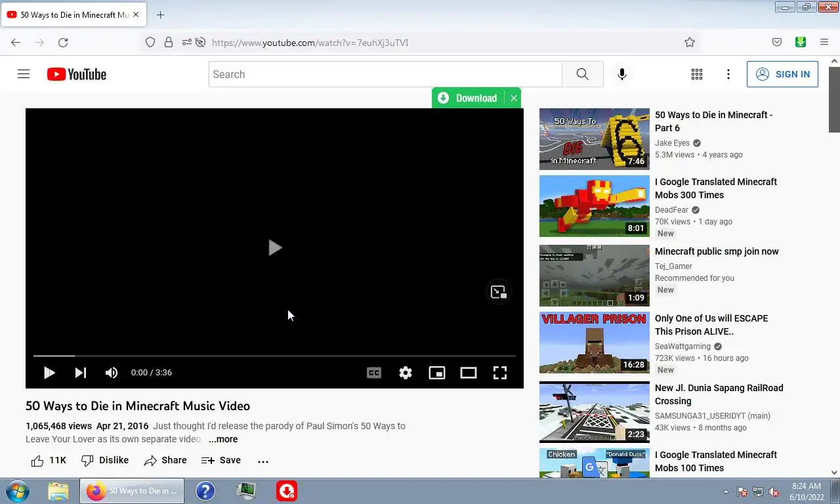
Task: Switch to theater mode
Action: coord(469,373)
